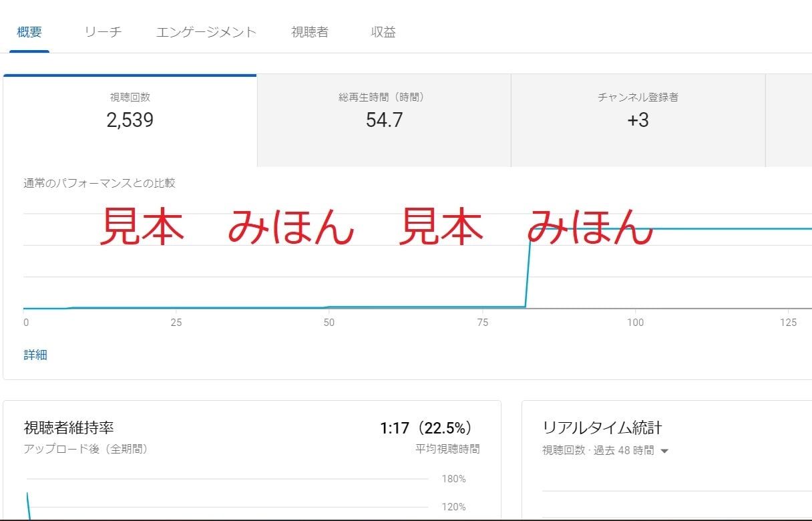Click the x-axis label 100
The image size is (812, 521).
pyautogui.click(x=636, y=323)
